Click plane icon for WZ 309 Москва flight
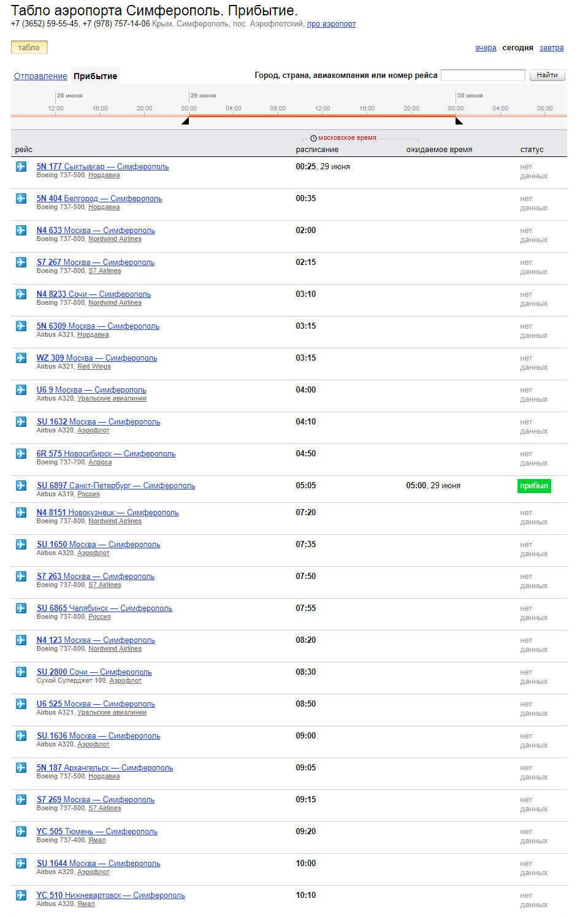 tap(21, 358)
